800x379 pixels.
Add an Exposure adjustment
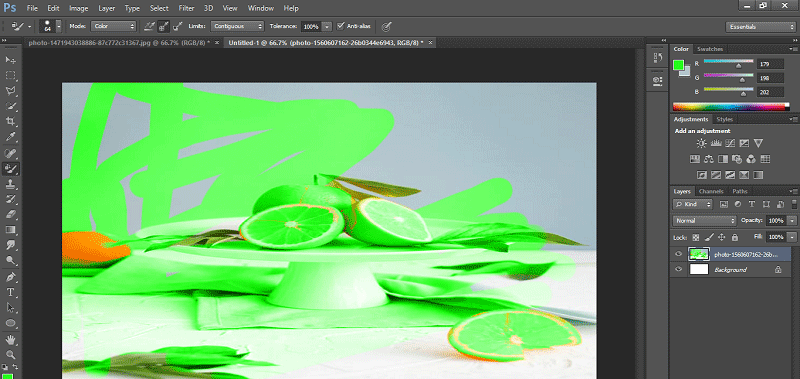744,143
